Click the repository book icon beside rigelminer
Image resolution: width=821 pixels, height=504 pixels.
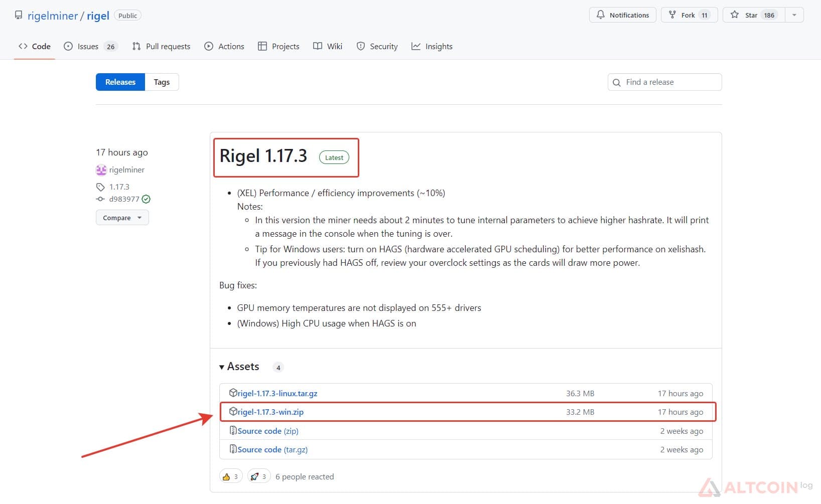(x=19, y=15)
